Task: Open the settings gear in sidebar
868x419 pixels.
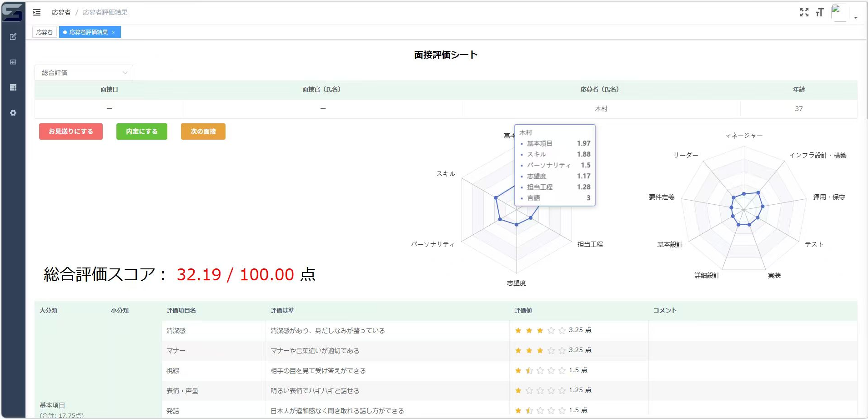Action: [x=13, y=113]
